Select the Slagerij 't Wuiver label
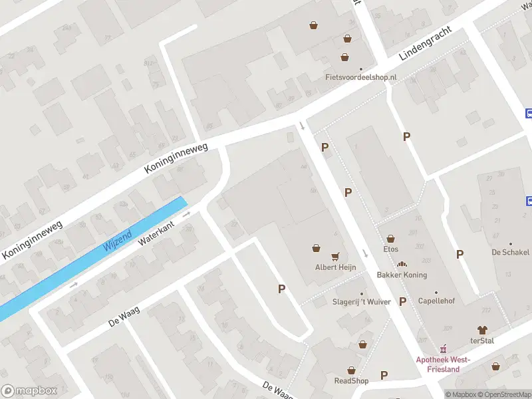The height and width of the screenshot is (399, 532). click(361, 302)
